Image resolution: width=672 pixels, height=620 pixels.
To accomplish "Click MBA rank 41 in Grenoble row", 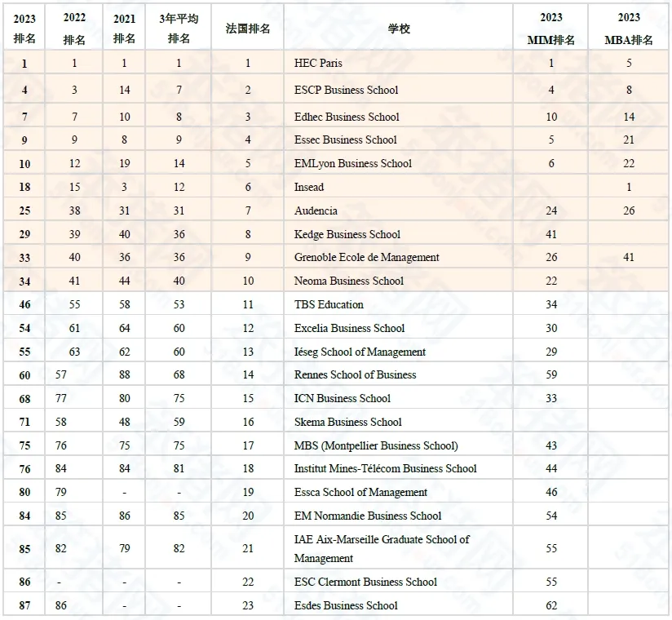I will [629, 257].
